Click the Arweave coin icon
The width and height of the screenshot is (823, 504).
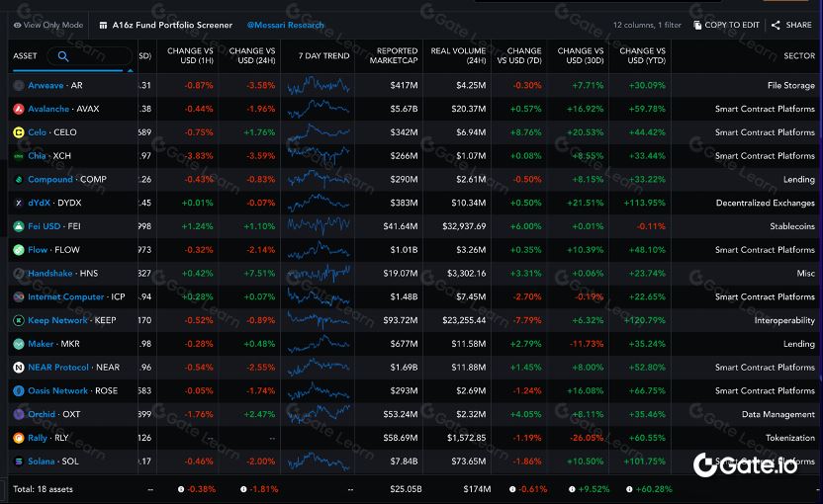tap(19, 86)
